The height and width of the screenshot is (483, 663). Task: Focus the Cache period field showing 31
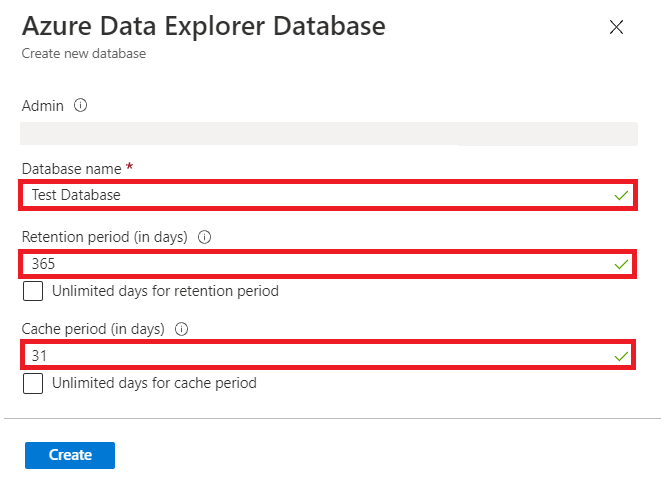click(x=328, y=355)
